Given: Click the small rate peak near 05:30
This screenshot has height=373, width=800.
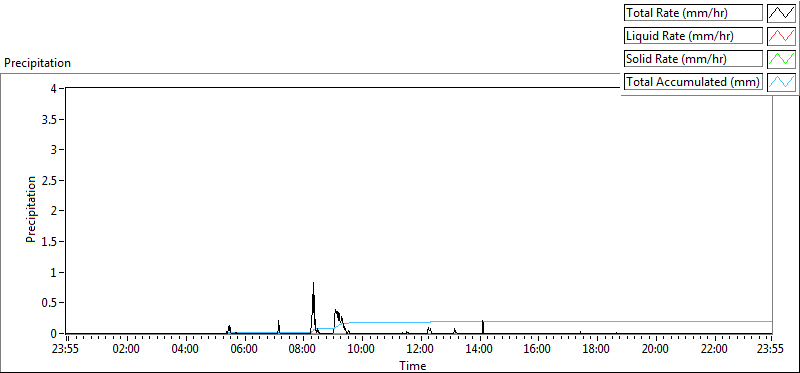Looking at the screenshot, I should [230, 329].
